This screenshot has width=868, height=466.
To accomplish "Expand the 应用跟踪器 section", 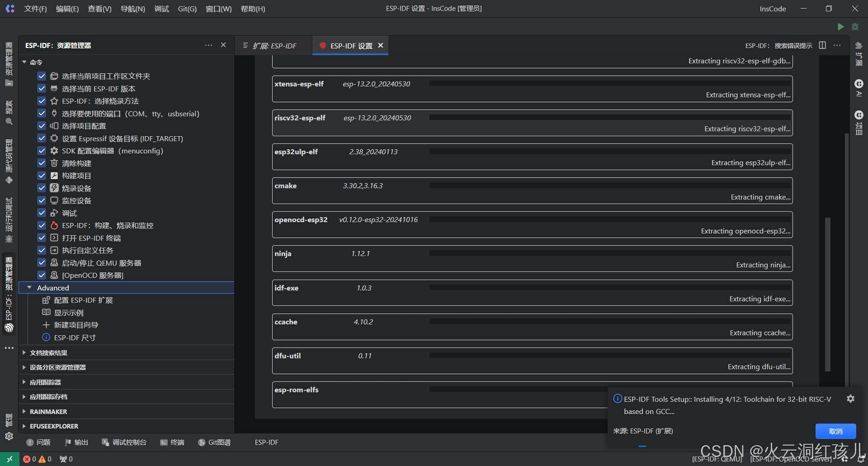I will coord(126,382).
